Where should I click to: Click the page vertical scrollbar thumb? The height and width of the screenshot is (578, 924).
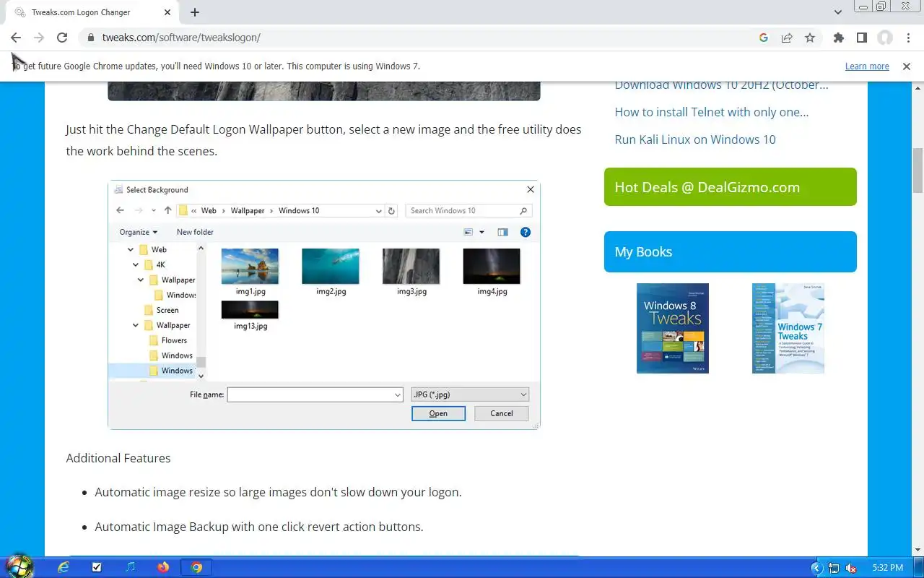pyautogui.click(x=918, y=171)
